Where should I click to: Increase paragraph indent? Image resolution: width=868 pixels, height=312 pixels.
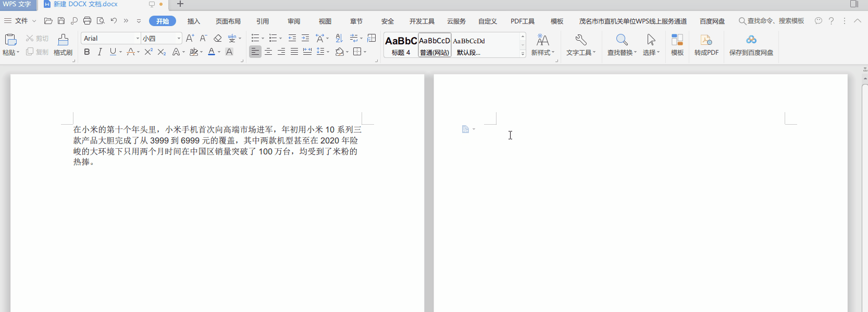coord(305,38)
